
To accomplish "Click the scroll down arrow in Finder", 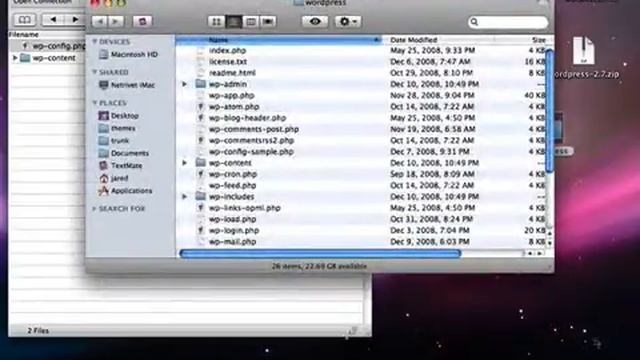I will coord(550,242).
